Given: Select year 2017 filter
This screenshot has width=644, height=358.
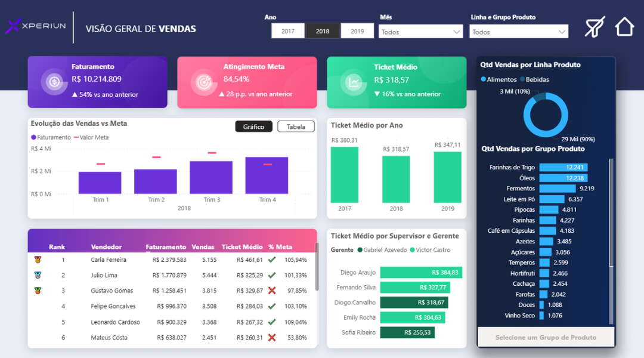Looking at the screenshot, I should [x=288, y=31].
